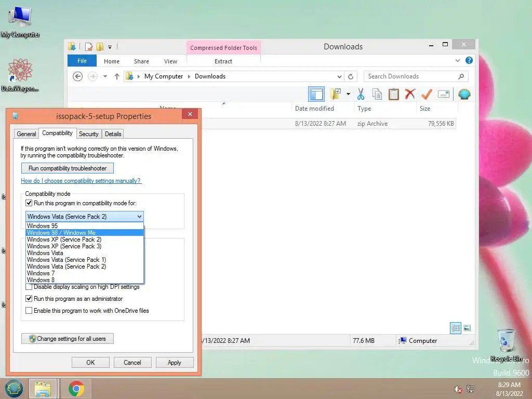
Task: Select Windows 8 from compatibility list
Action: (x=85, y=280)
